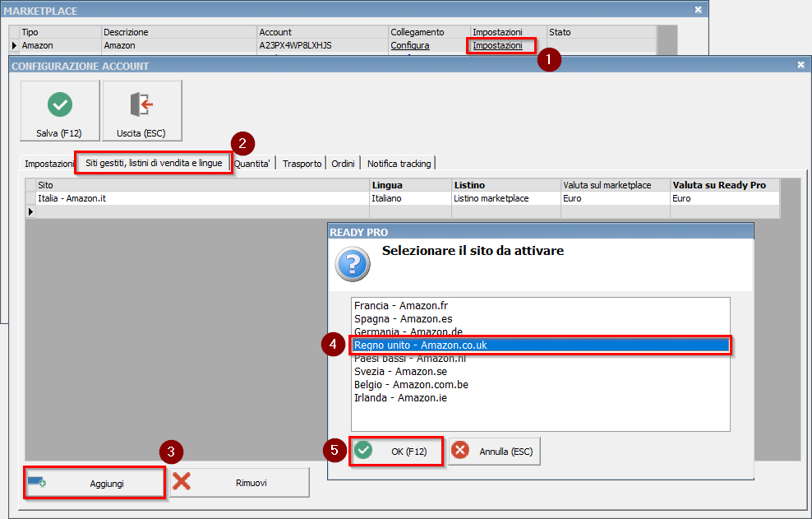Click the Italia - Amazon.it site cell
This screenshot has width=812, height=519.
click(202, 198)
